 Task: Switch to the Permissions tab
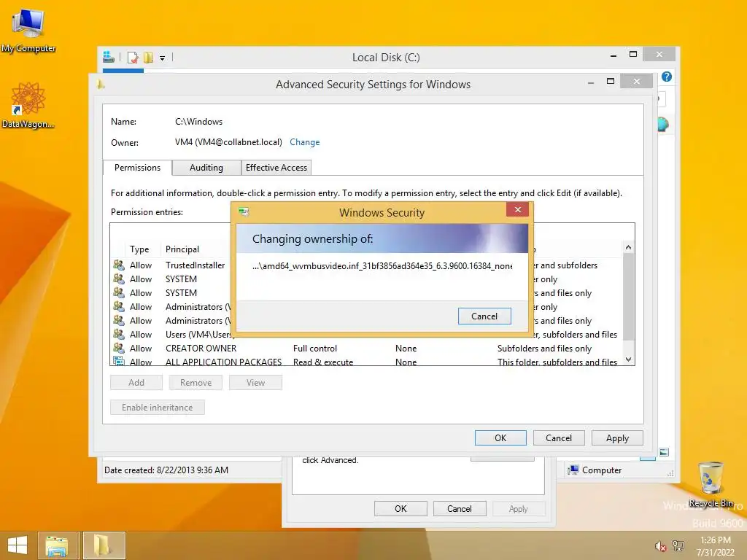click(137, 168)
